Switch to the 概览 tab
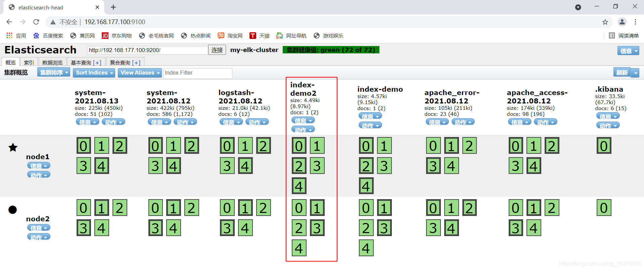This screenshot has height=270, width=644. (x=10, y=62)
